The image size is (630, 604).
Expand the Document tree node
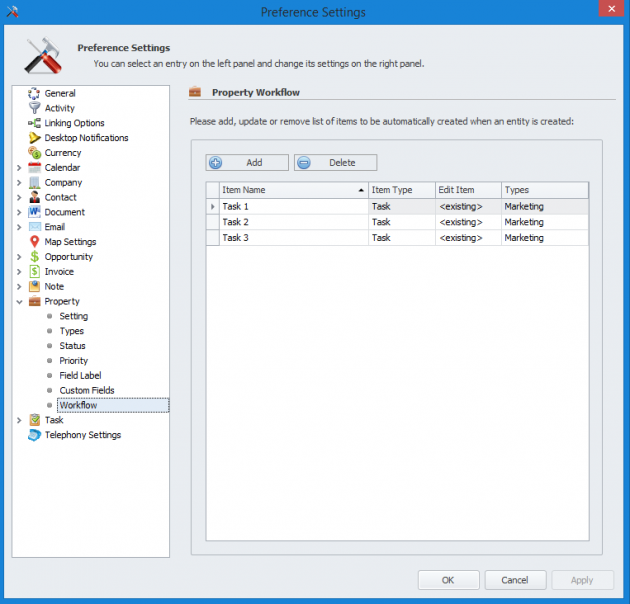[x=19, y=212]
